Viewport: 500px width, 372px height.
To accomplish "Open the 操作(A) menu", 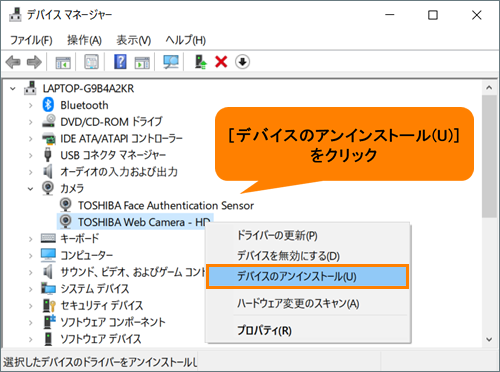I will (84, 40).
